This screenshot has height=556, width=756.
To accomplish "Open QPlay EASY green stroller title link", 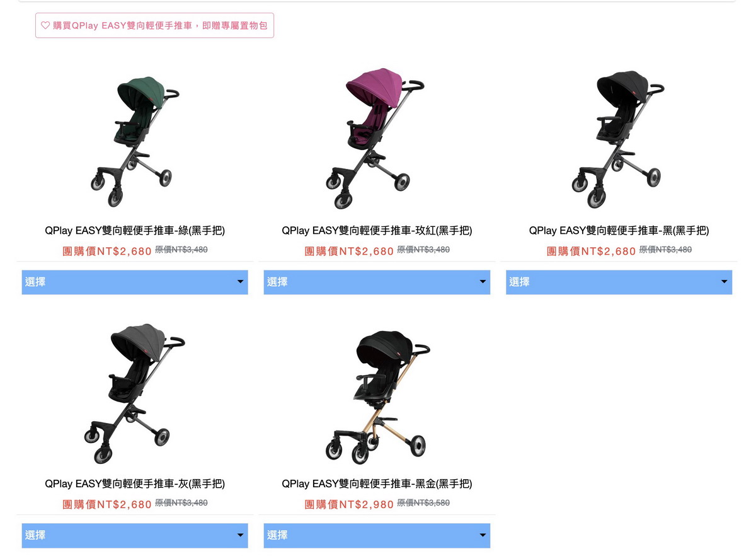I will 135,231.
